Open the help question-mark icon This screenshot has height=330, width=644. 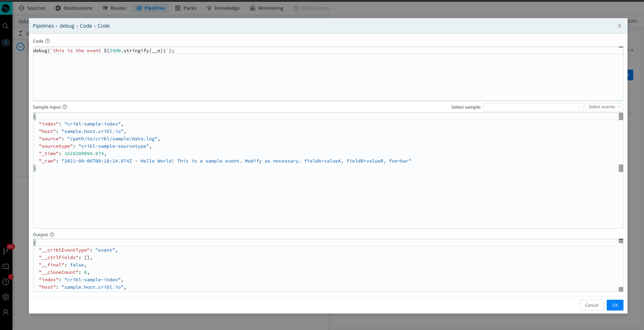click(6, 282)
